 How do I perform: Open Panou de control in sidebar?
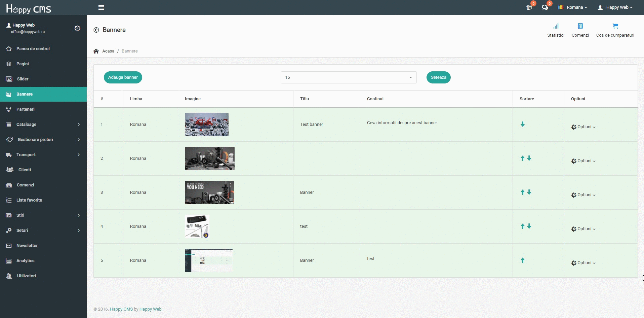pos(43,49)
